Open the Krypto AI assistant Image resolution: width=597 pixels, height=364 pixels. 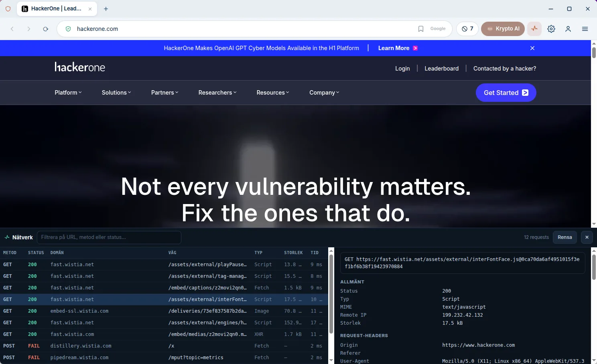(x=503, y=29)
